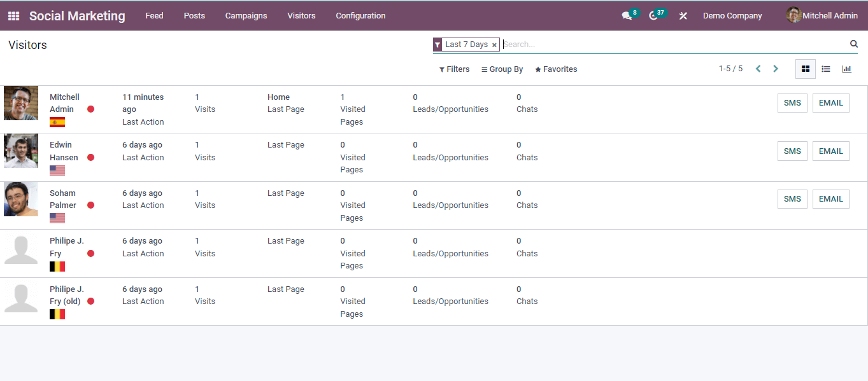Open Edwin Hansen's avatar thumbnail
Viewport: 868px width, 381px height.
pyautogui.click(x=21, y=151)
